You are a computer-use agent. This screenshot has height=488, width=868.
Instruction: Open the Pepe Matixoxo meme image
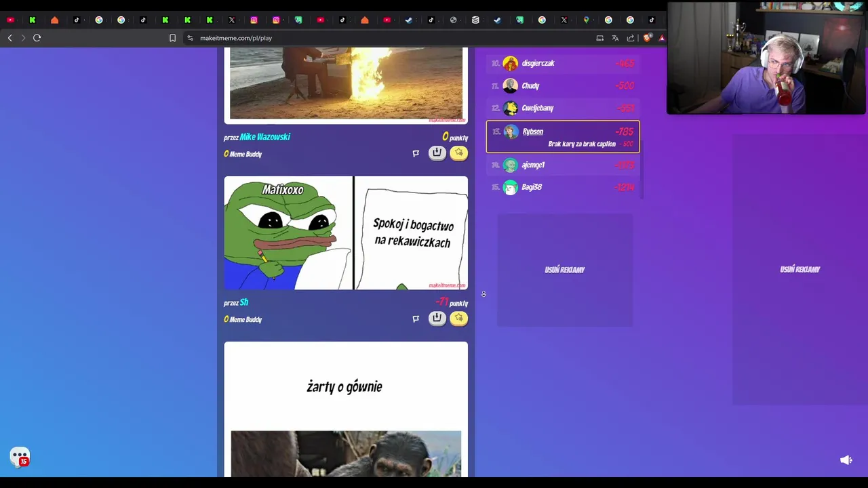pyautogui.click(x=346, y=233)
